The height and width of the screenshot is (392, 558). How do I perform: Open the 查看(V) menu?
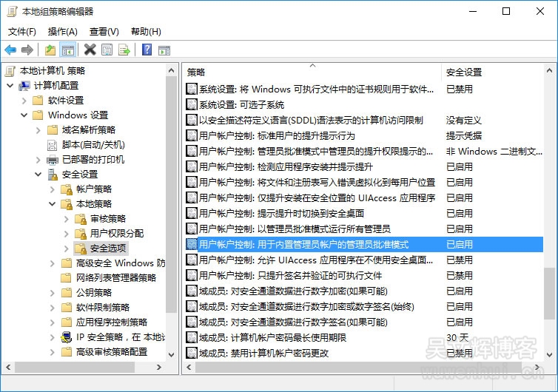tap(104, 31)
